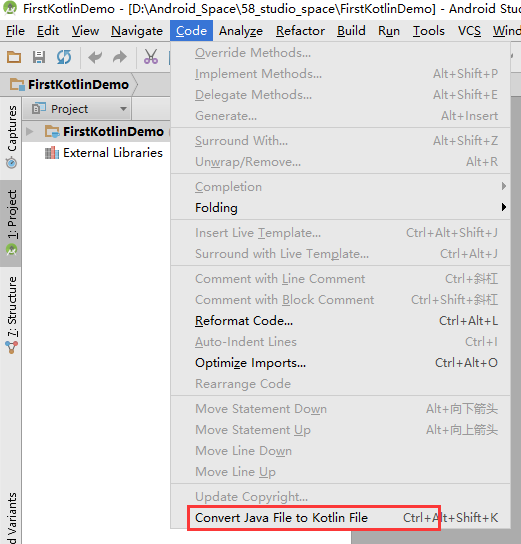Select Optimize Imports... menu entry
Screen dimensions: 521x544
click(x=341, y=363)
